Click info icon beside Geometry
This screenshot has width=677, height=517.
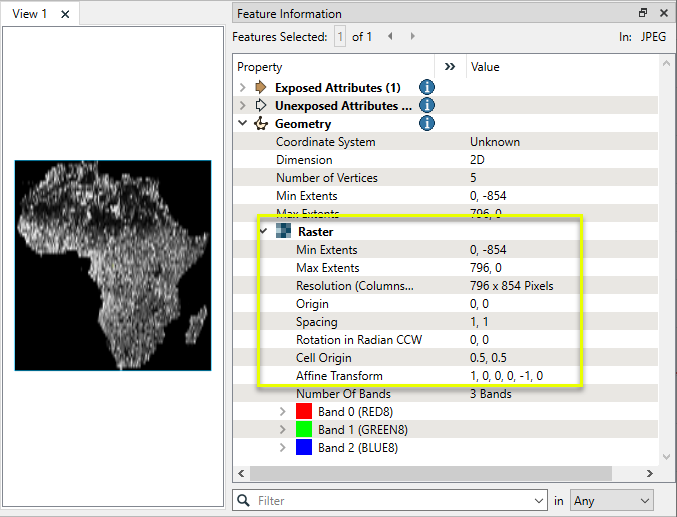point(427,124)
